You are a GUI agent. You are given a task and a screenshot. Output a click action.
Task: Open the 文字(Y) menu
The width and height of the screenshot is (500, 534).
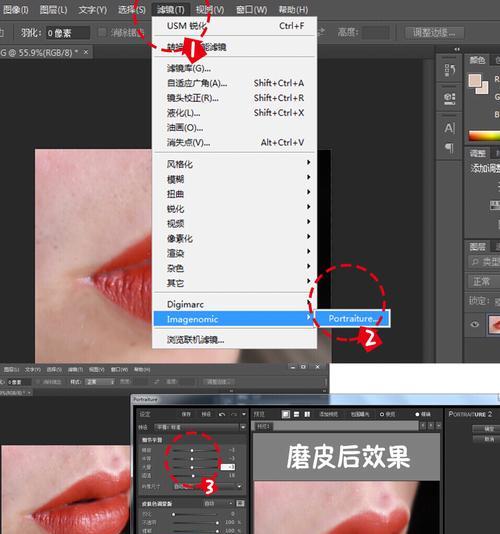pyautogui.click(x=93, y=10)
